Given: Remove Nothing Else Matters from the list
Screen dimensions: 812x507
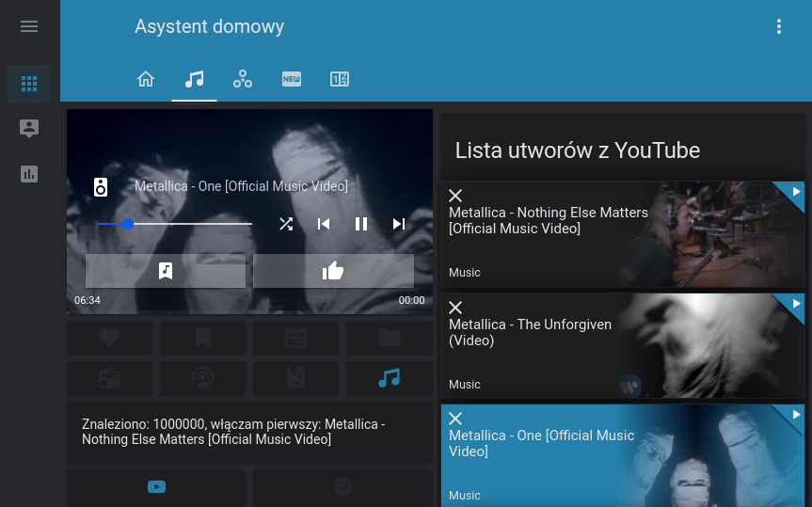Looking at the screenshot, I should click(455, 196).
